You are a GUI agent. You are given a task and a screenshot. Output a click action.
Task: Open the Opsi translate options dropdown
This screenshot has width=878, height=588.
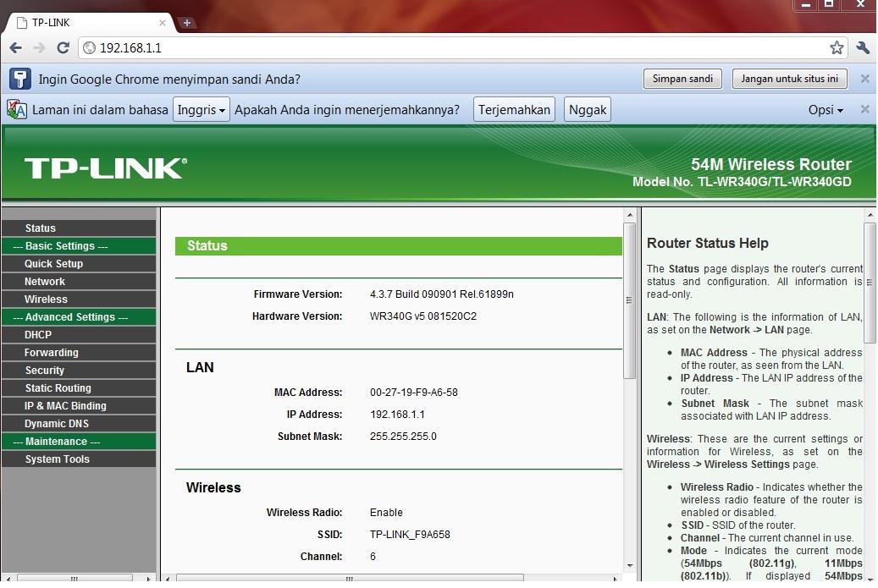coord(826,110)
